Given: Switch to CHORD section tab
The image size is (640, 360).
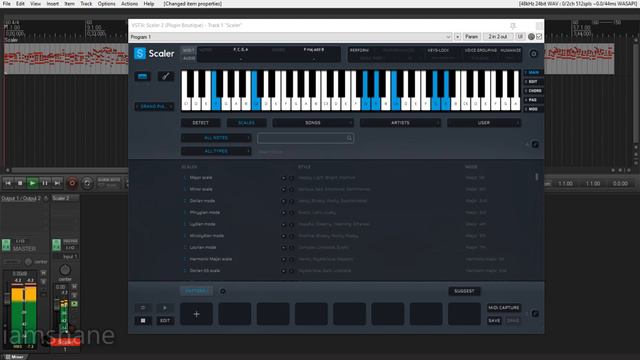Looking at the screenshot, I should click(533, 91).
